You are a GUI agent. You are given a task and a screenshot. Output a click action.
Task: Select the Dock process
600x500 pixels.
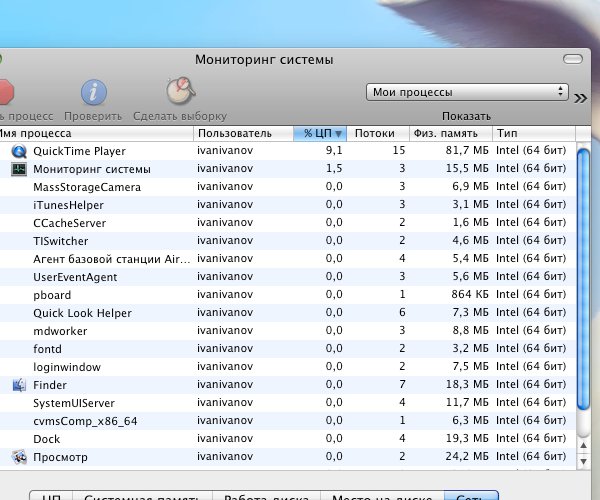tap(47, 439)
